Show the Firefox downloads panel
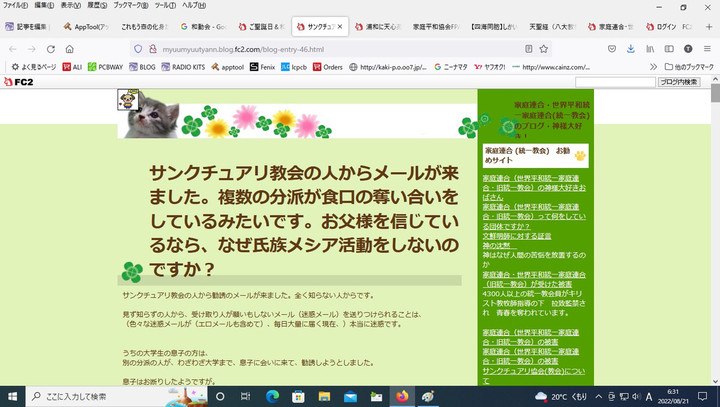The image size is (720, 407). pos(630,48)
